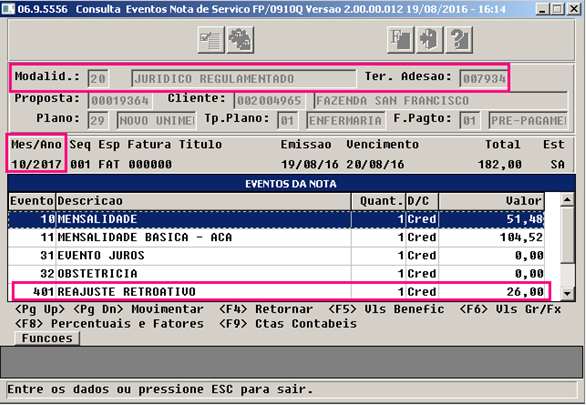The width and height of the screenshot is (586, 405).
Task: Click the Est value SA
Action: click(558, 164)
